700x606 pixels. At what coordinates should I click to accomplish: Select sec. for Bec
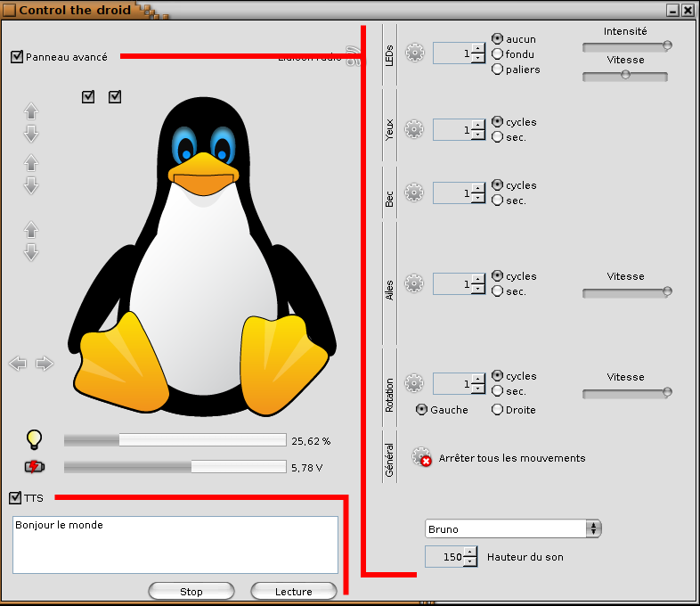point(497,201)
